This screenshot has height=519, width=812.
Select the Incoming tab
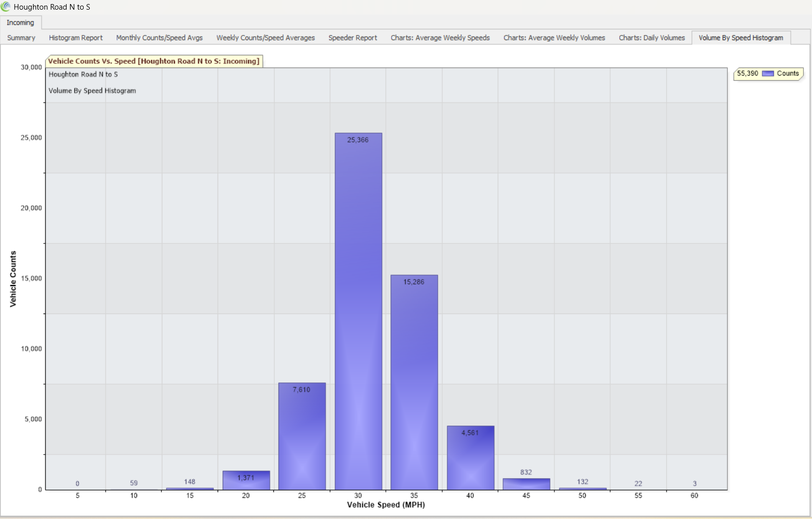[x=20, y=23]
